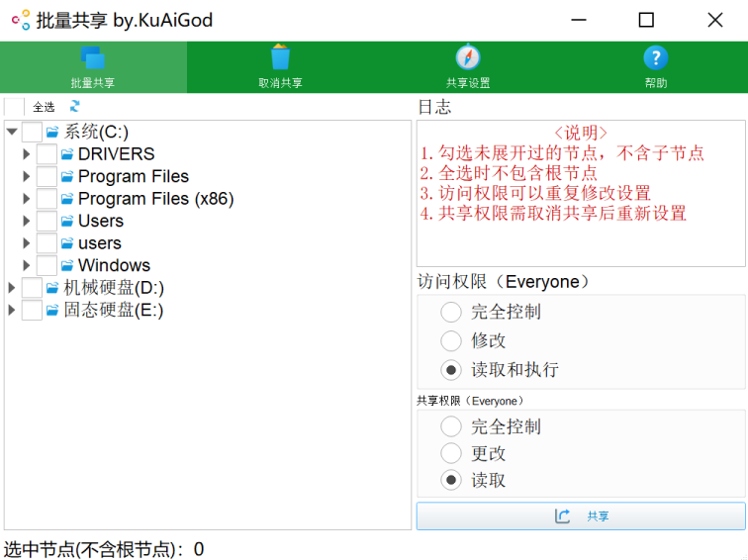This screenshot has width=748, height=560.
Task: Click inside the 日志 log text box
Action: tap(581, 193)
